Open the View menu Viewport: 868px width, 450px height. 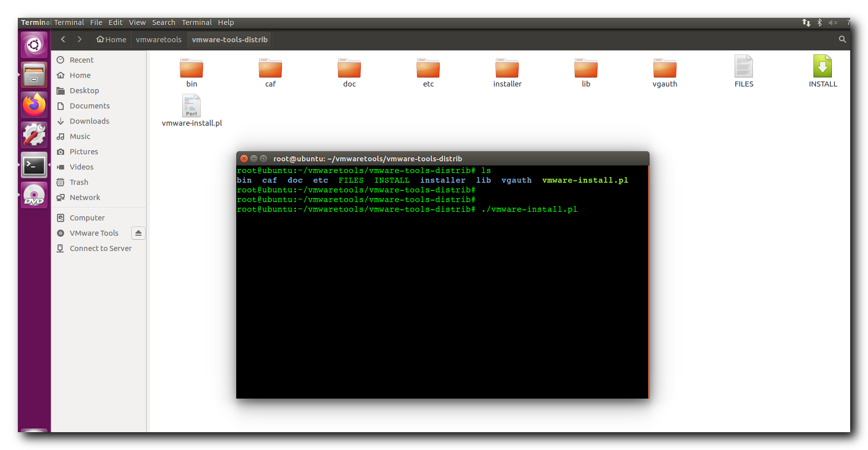pos(137,22)
